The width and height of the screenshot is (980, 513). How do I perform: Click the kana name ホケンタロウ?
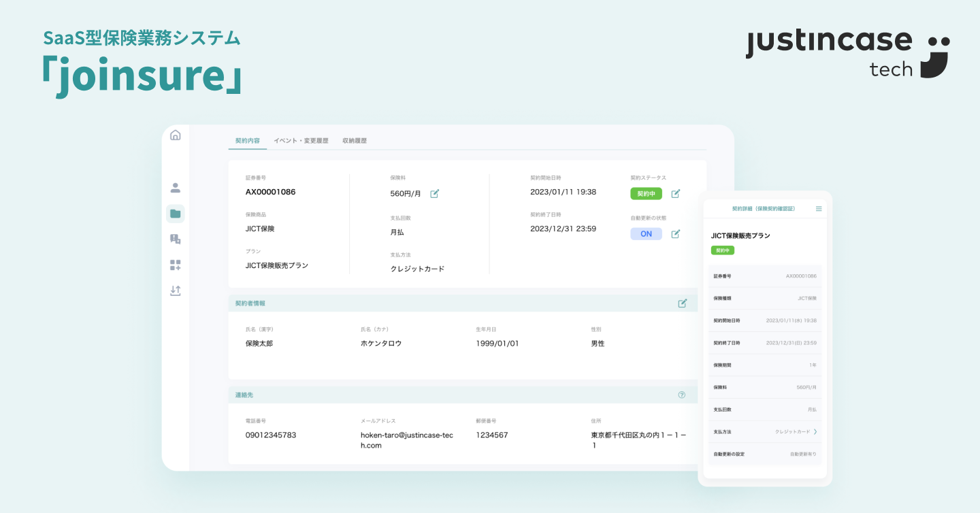pos(381,344)
